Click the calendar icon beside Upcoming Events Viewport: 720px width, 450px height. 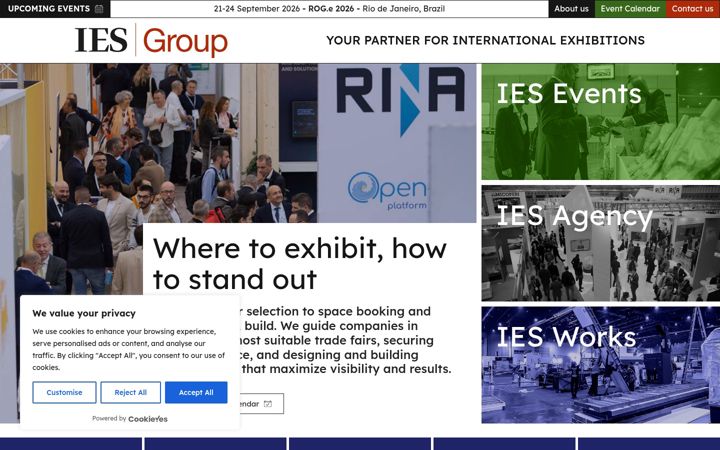click(x=99, y=9)
